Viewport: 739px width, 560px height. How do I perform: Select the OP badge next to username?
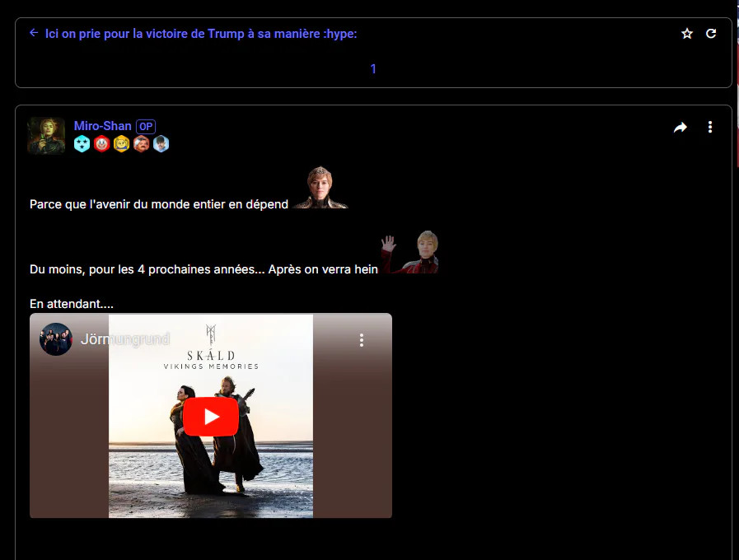(x=146, y=126)
